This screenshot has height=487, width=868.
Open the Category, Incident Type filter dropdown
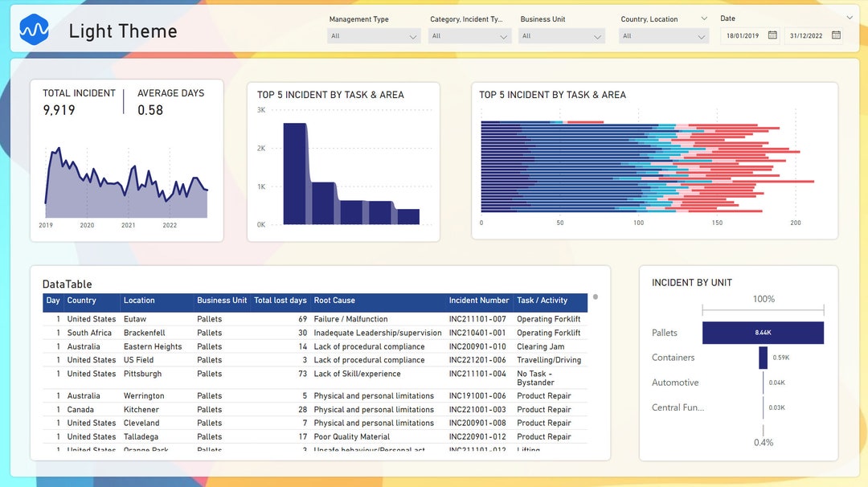pyautogui.click(x=503, y=35)
